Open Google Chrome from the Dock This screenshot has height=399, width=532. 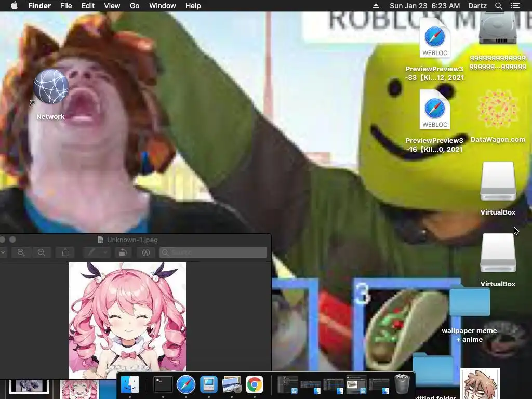click(255, 385)
